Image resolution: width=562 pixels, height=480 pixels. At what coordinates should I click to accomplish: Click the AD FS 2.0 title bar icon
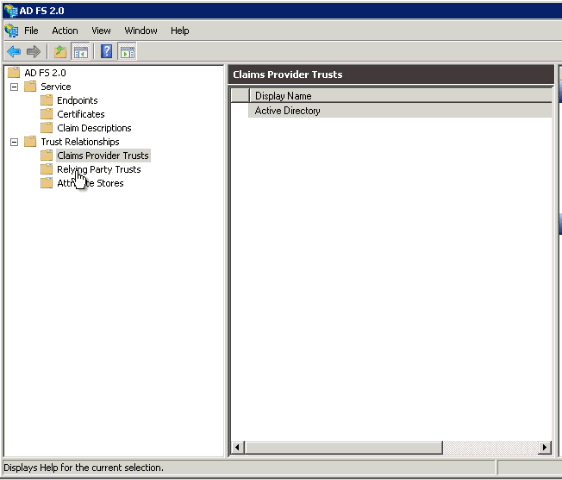point(10,10)
